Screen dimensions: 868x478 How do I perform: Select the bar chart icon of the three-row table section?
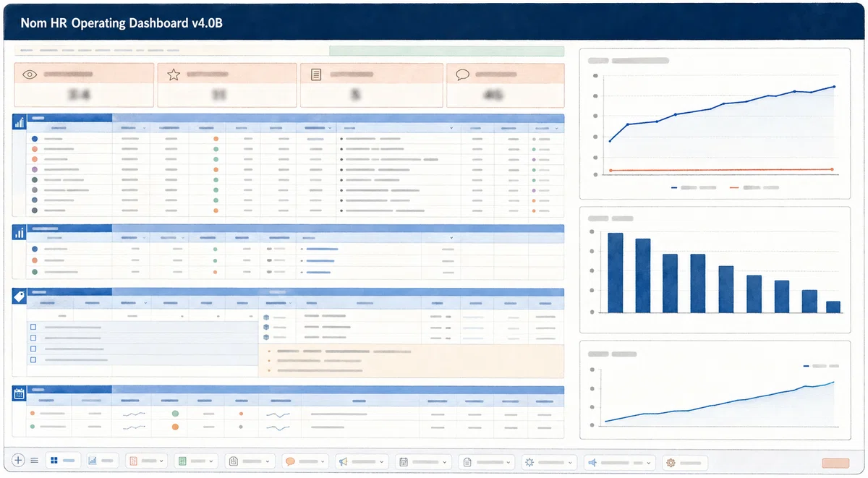(x=20, y=232)
